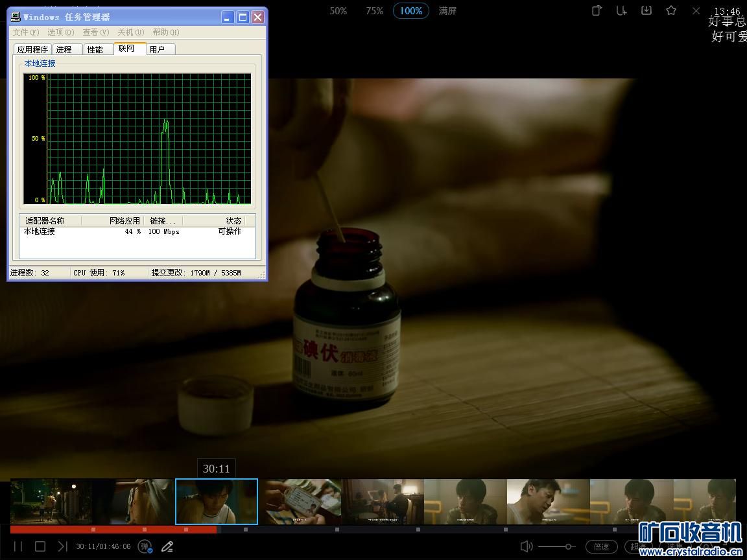Skip to the next video
This screenshot has height=560, width=747.
pos(62,546)
